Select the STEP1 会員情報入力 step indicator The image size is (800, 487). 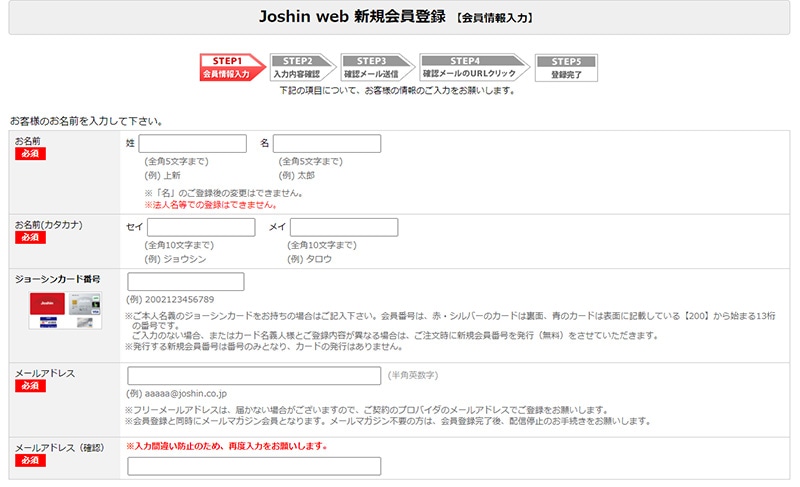click(232, 67)
